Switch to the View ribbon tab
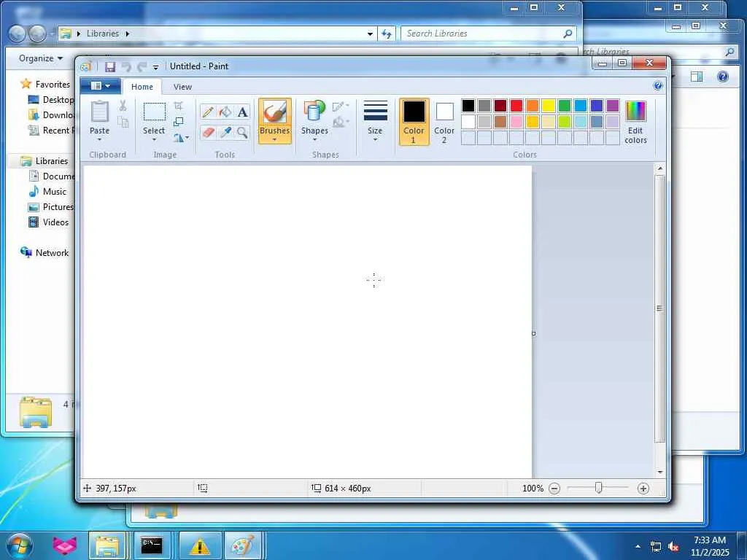Viewport: 747px width, 560px height. coord(182,87)
